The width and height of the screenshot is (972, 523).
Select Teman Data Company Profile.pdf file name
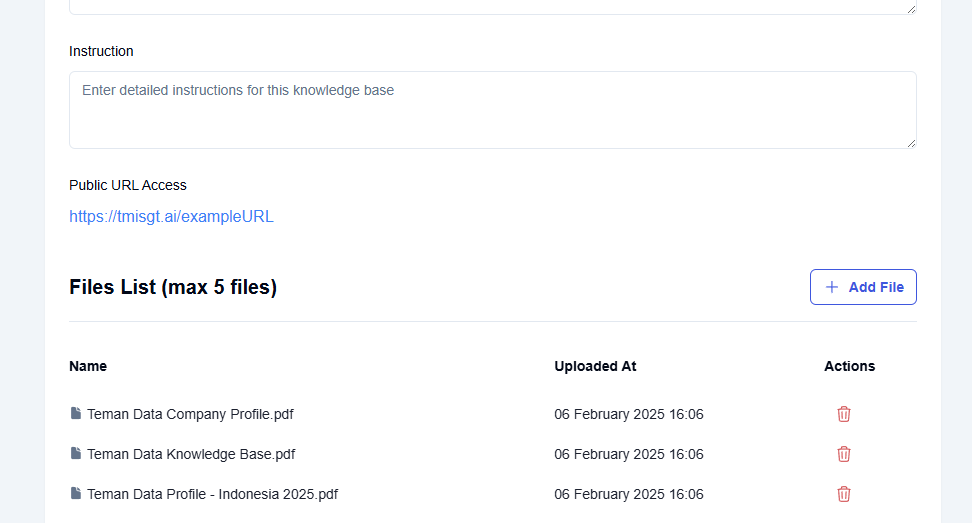(190, 414)
